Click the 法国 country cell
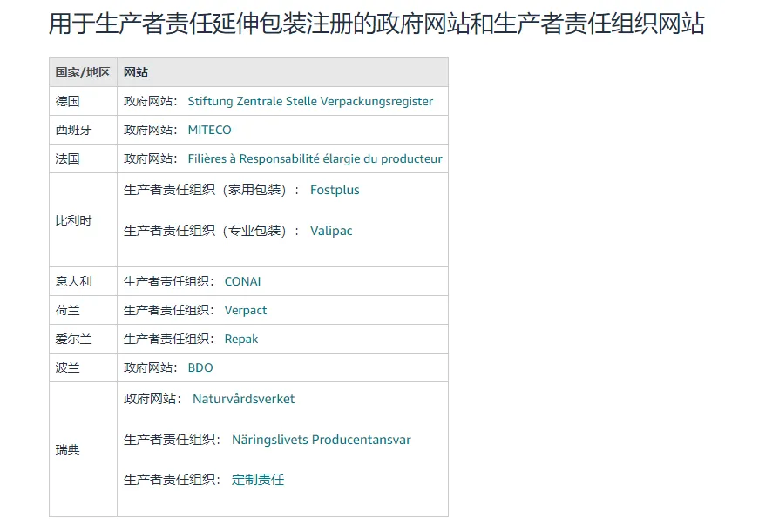Image resolution: width=779 pixels, height=532 pixels. tap(68, 158)
